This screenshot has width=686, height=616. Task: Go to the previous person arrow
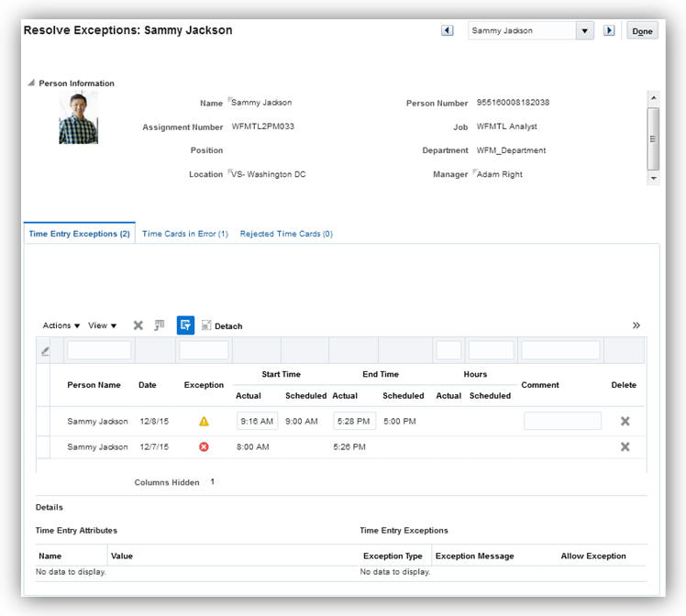448,30
